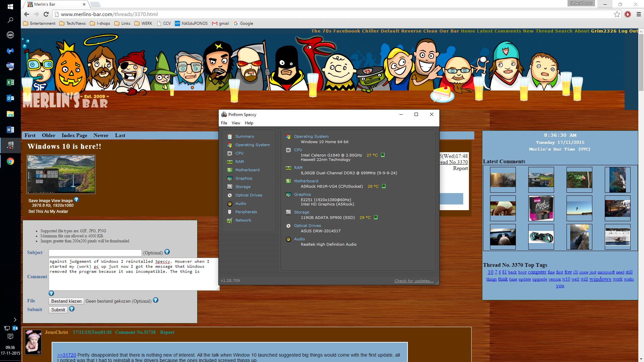Open File Explorer from the taskbar
The height and width of the screenshot is (362, 644).
point(10,114)
